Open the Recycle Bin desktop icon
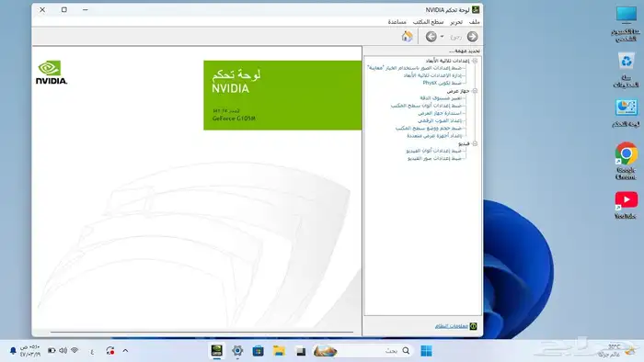 626,70
